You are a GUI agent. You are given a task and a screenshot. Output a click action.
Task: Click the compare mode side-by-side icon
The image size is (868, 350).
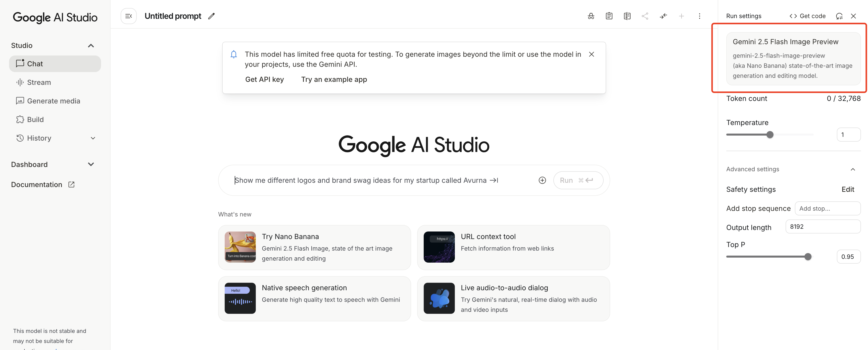click(627, 16)
